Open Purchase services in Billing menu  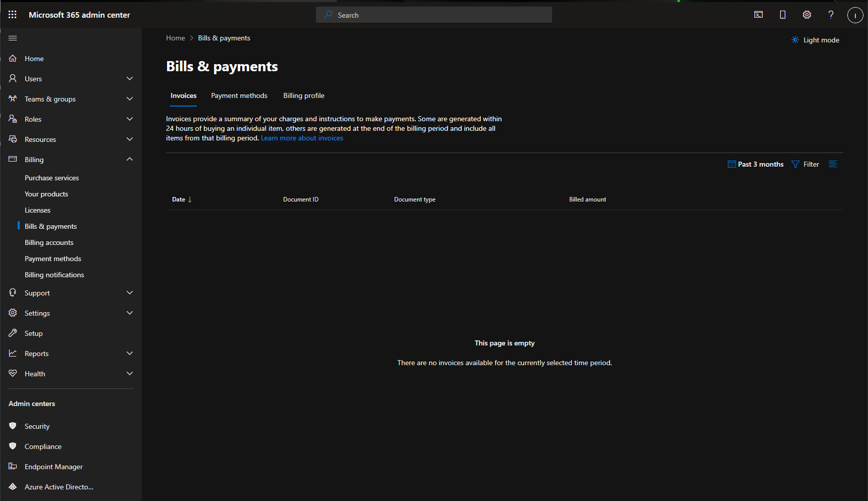pyautogui.click(x=52, y=178)
